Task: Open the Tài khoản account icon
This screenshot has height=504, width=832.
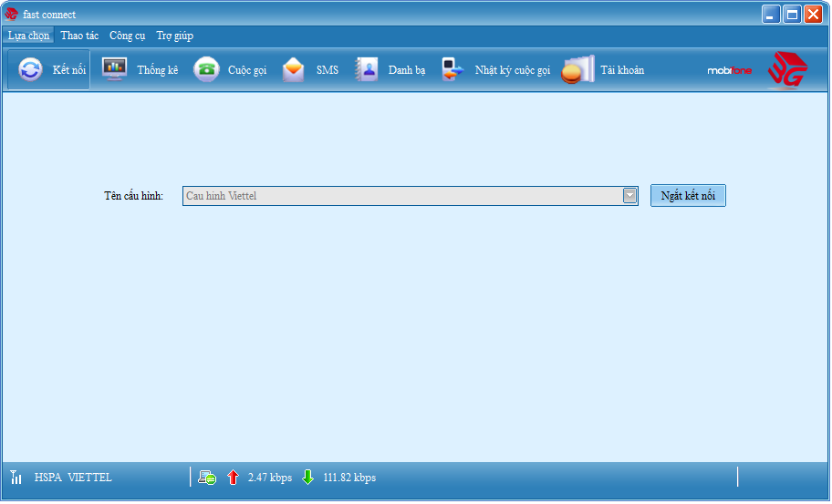Action: pos(577,70)
